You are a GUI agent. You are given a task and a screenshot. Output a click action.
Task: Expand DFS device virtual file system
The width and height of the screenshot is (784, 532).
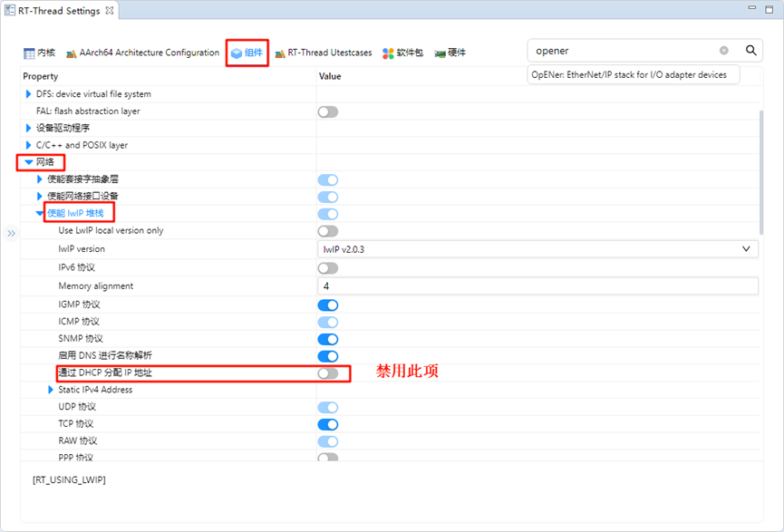click(x=28, y=94)
